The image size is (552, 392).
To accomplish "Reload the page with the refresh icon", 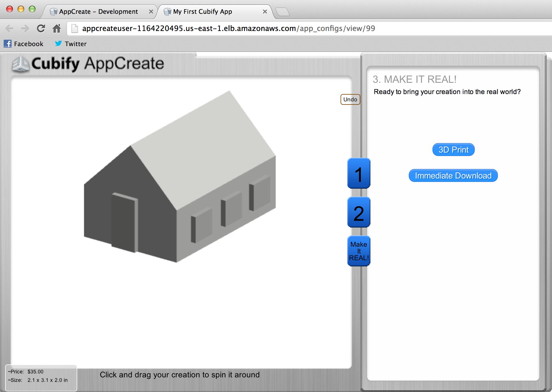I will click(x=41, y=28).
